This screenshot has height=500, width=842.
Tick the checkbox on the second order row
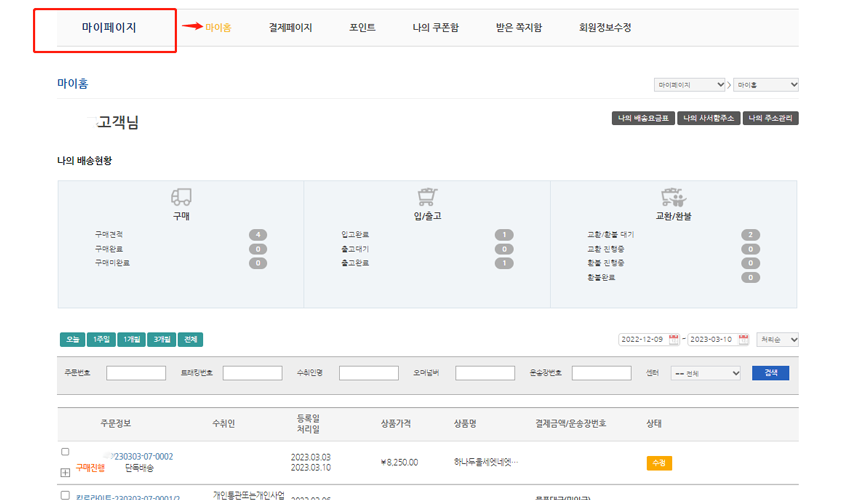(x=65, y=495)
